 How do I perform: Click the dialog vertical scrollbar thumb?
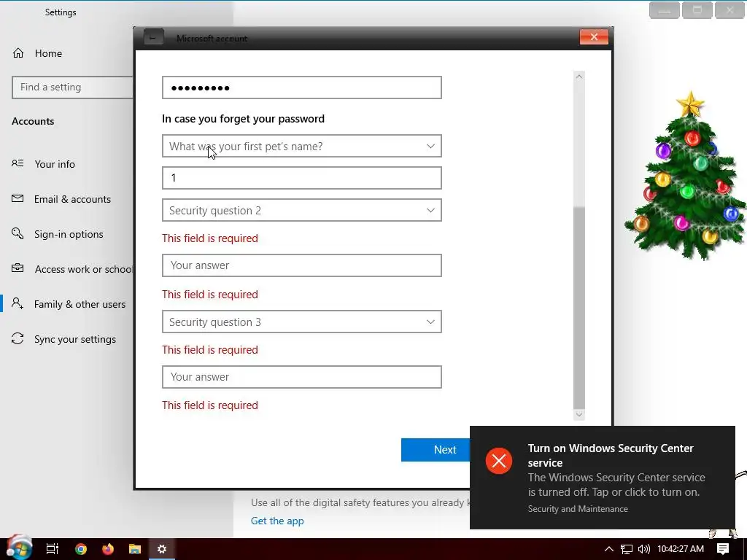coord(578,308)
